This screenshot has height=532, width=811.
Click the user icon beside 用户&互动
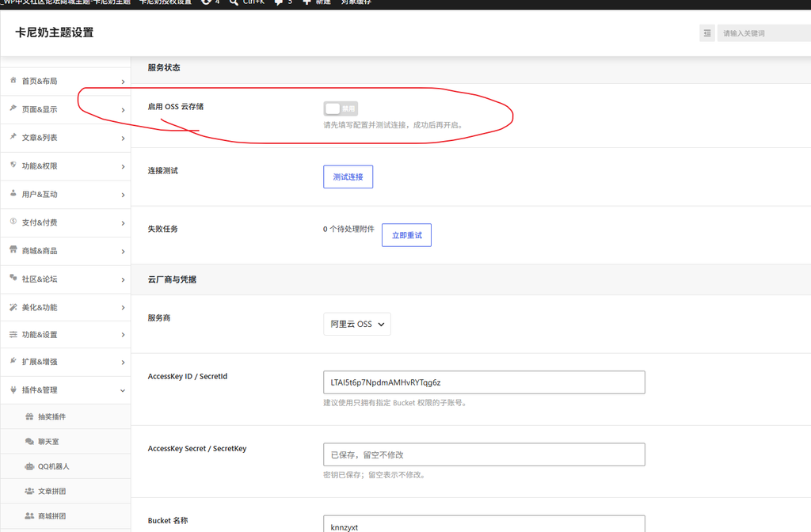(x=13, y=193)
